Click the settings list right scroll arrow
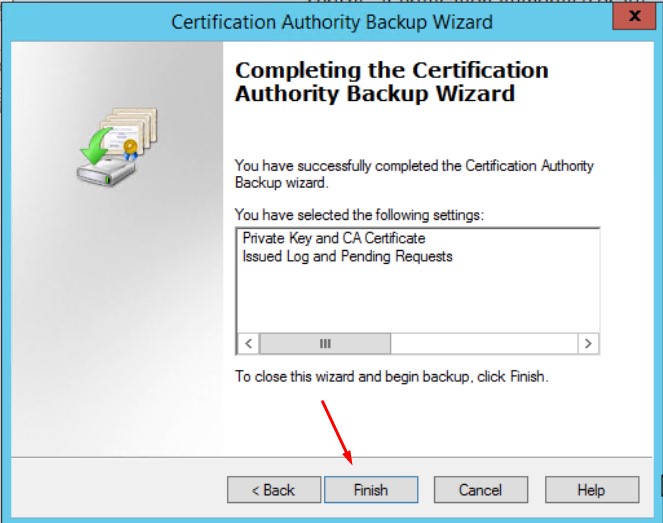The height and width of the screenshot is (523, 663). 588,343
